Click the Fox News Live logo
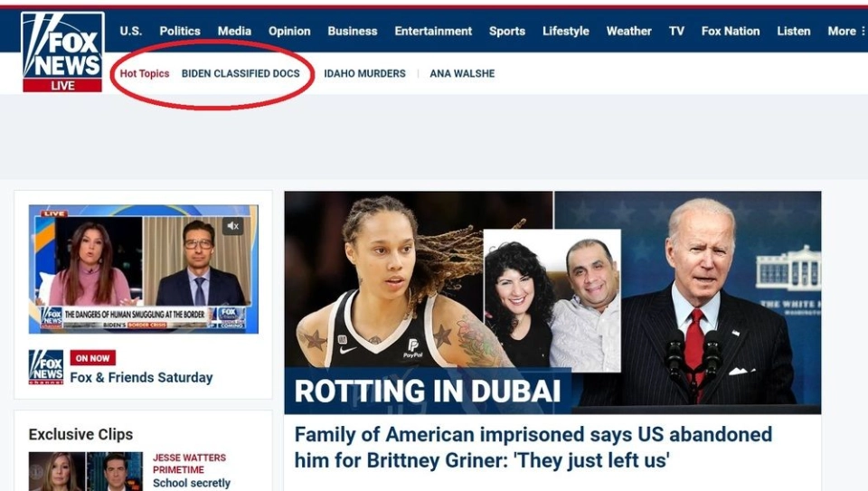 point(62,52)
